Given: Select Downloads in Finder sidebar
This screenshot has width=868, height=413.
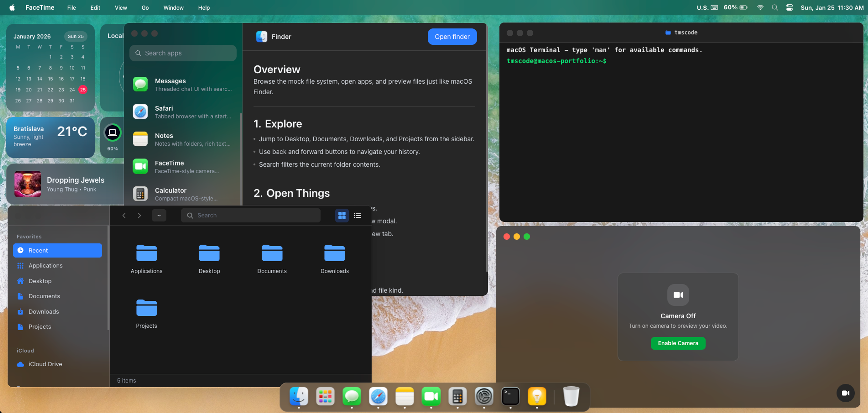Looking at the screenshot, I should (57, 311).
